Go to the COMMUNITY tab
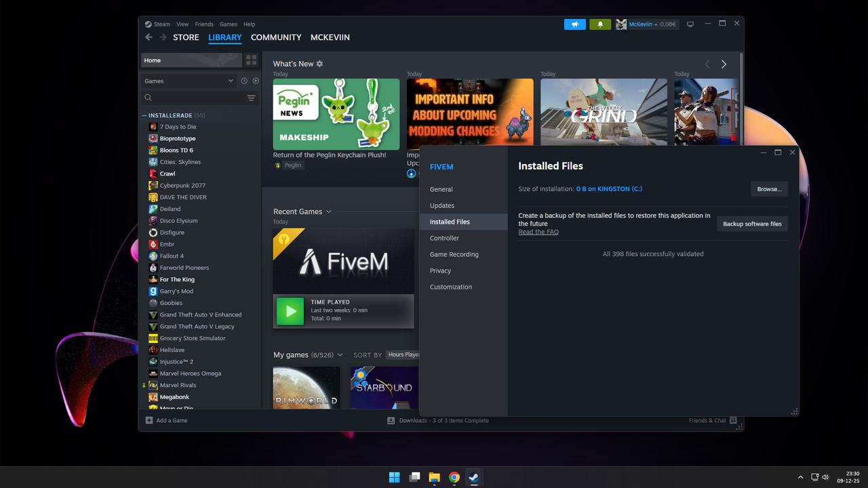 [276, 37]
